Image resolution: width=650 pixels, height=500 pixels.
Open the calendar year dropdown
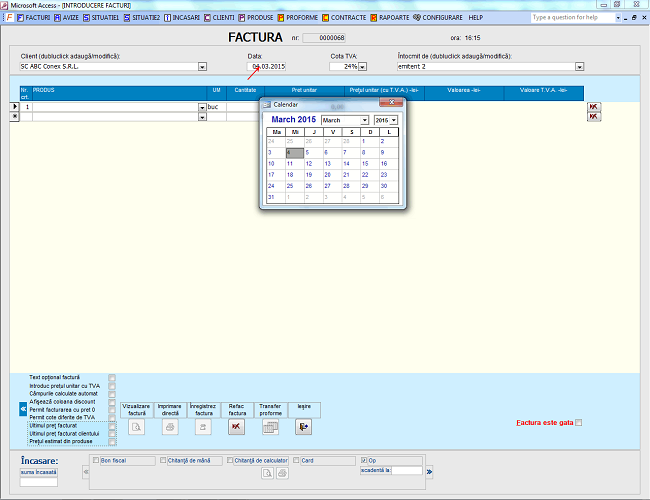tap(393, 120)
